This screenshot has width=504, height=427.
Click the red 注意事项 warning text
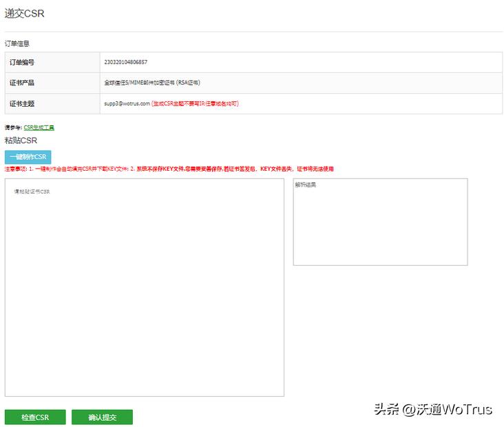169,169
